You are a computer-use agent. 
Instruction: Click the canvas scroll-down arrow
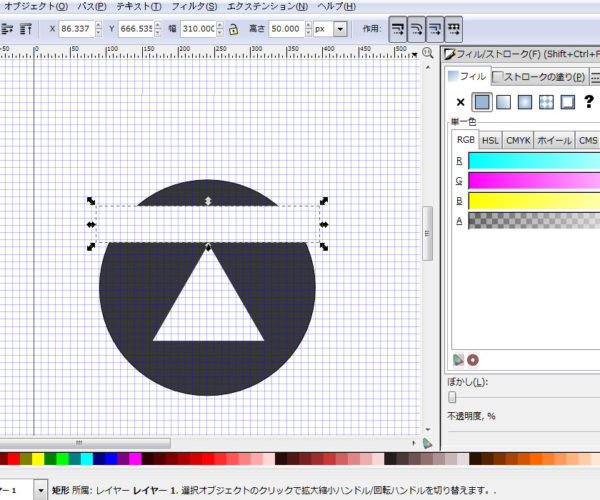(428, 429)
